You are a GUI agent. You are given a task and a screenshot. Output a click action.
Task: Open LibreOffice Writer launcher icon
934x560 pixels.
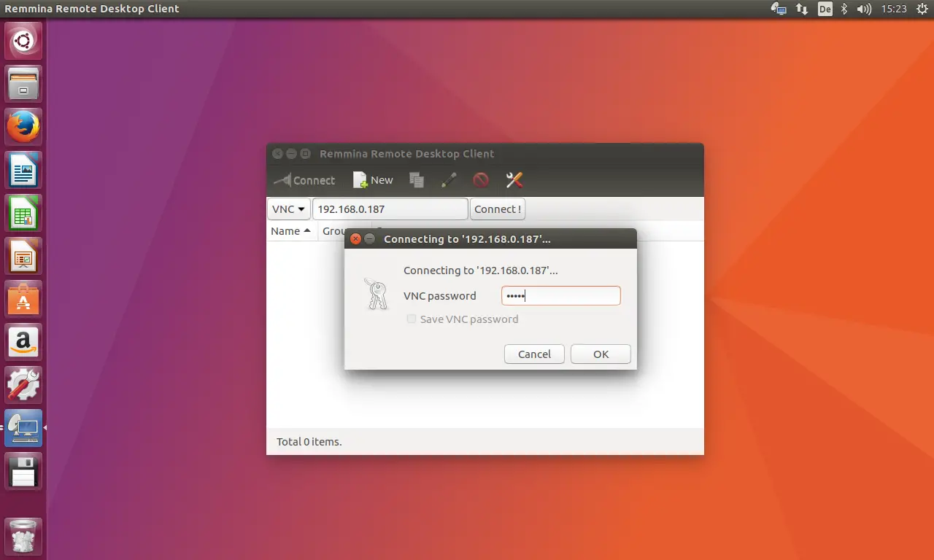[23, 170]
